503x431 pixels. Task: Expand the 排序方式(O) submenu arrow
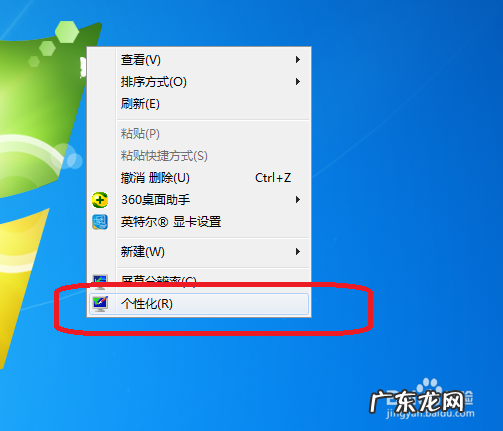[x=298, y=82]
